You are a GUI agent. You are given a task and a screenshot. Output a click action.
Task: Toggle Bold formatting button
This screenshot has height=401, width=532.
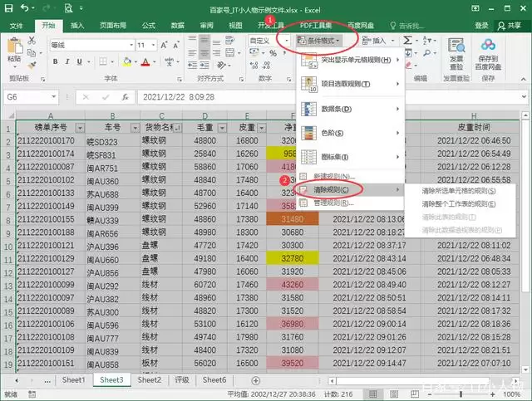[x=56, y=61]
